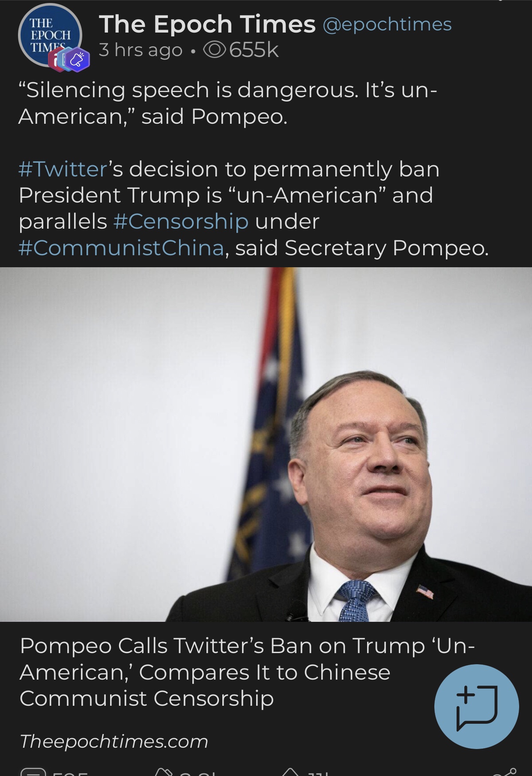
Task: Click the eye views icon
Action: 214,50
